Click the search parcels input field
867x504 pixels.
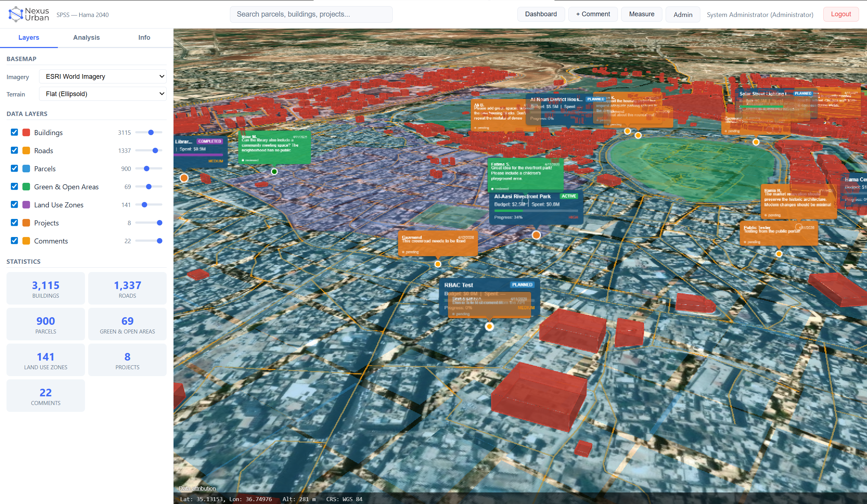coord(311,14)
